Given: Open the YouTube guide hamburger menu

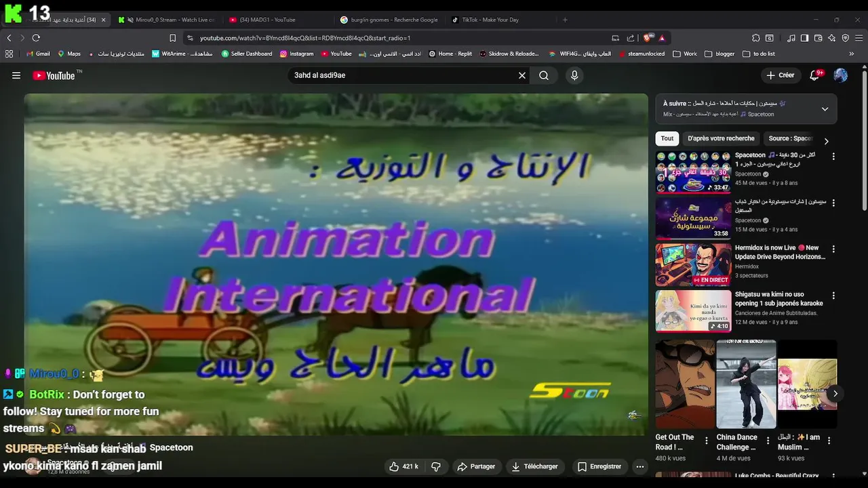Looking at the screenshot, I should point(16,75).
